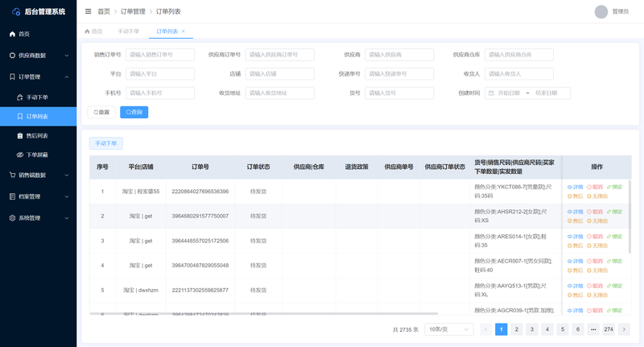Click the calendar icon in 创建时间 field

click(x=491, y=93)
